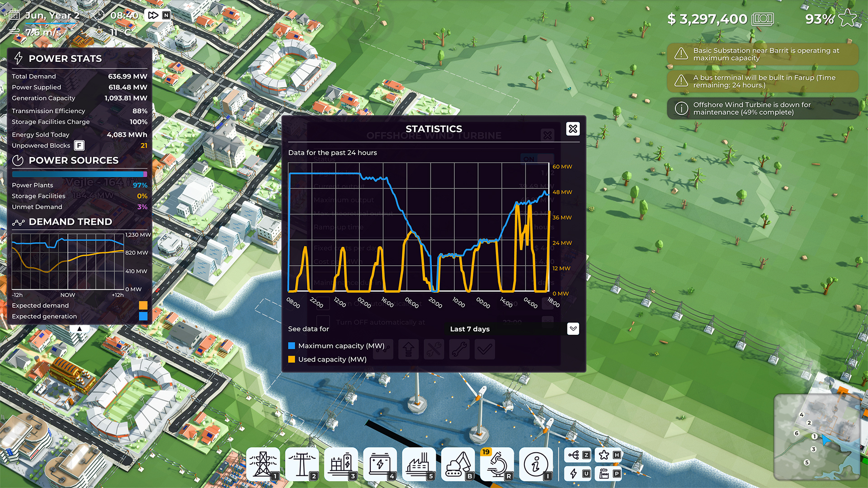Open the bus terminal Farup notification
The image size is (868, 488).
[762, 81]
